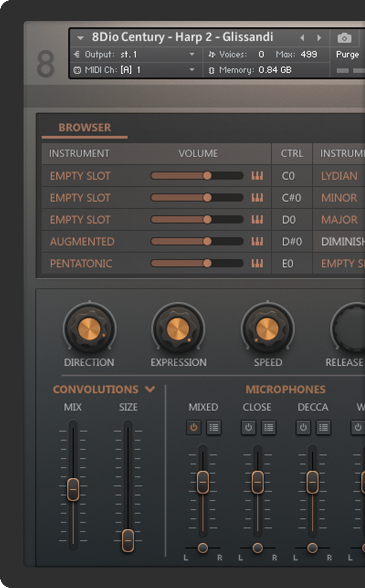Click the MIXED microphone volume fader

(203, 482)
